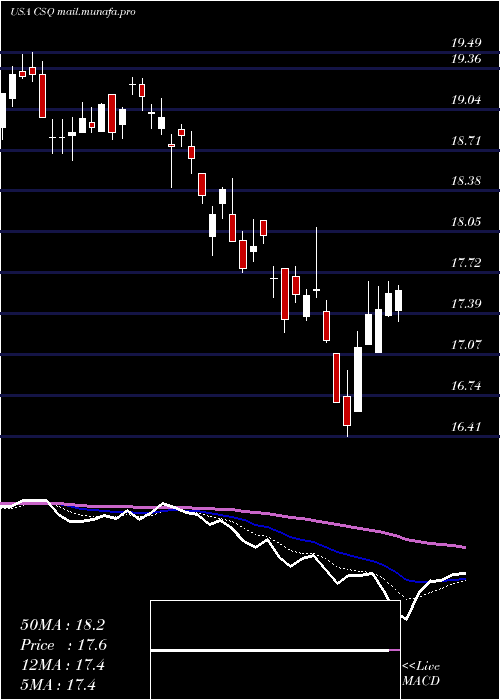
Task: Click the last white candle on the right
Action: 398,300
